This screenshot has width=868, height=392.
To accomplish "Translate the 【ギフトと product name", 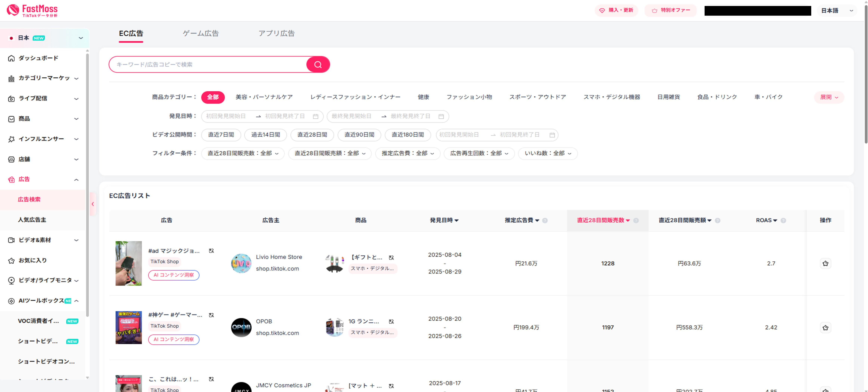I will 391,258.
